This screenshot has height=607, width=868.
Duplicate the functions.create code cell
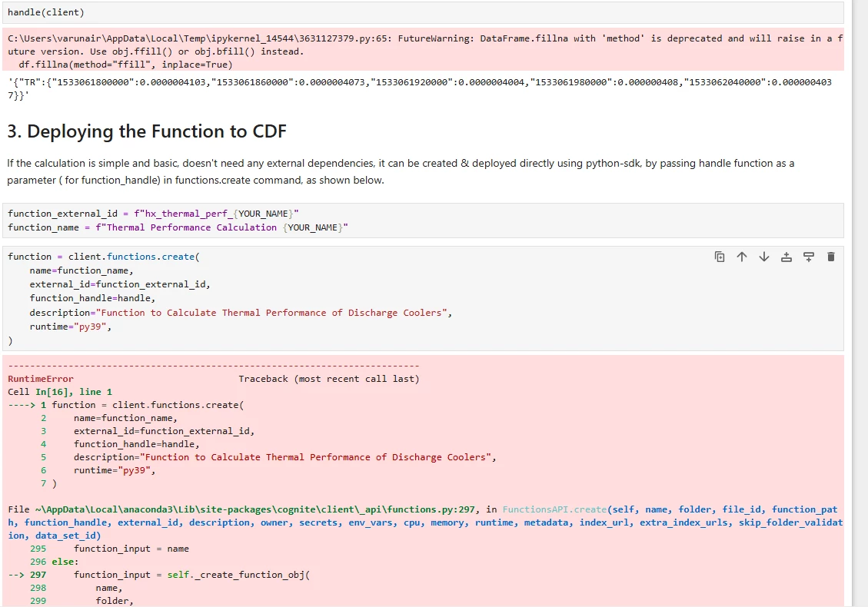(x=720, y=257)
